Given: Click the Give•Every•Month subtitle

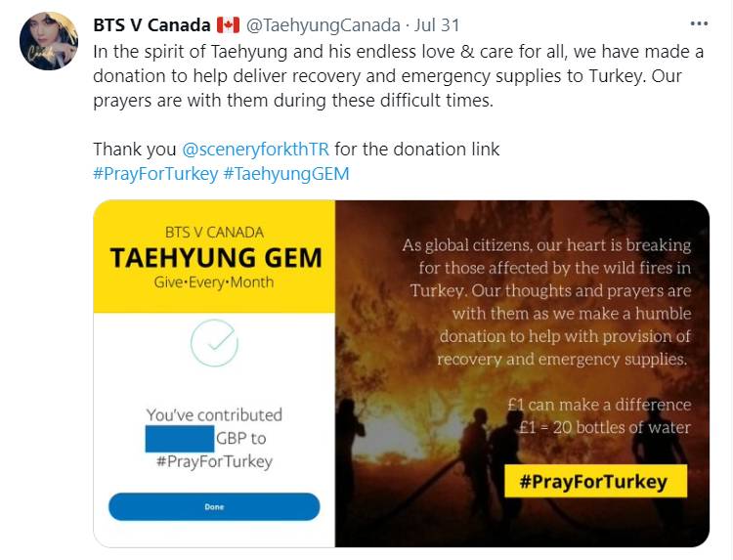Looking at the screenshot, I should pyautogui.click(x=215, y=282).
